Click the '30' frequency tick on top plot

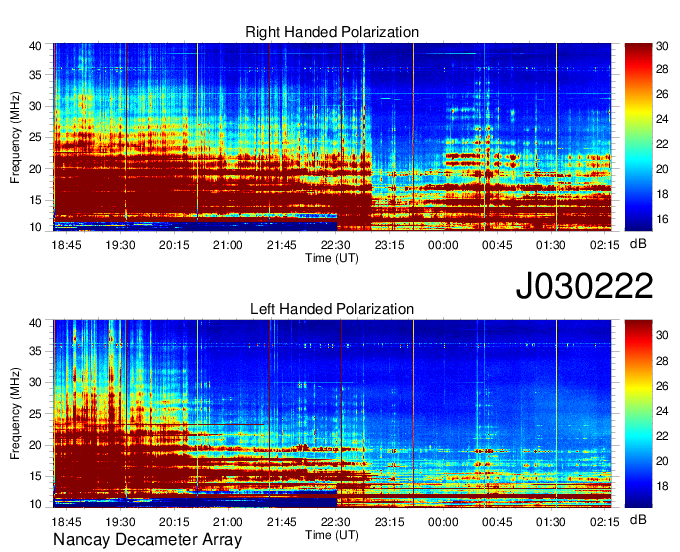click(x=35, y=106)
